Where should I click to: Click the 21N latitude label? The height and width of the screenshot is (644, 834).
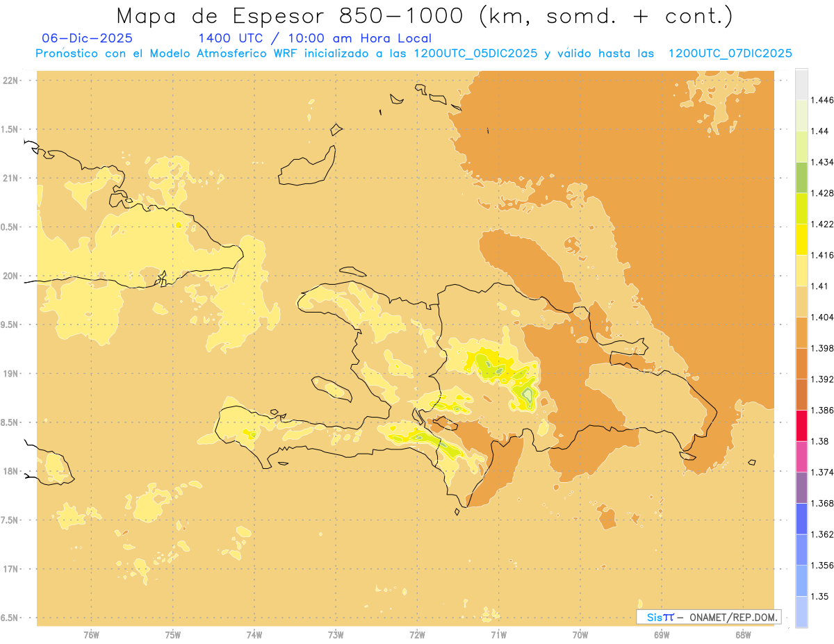(12, 179)
